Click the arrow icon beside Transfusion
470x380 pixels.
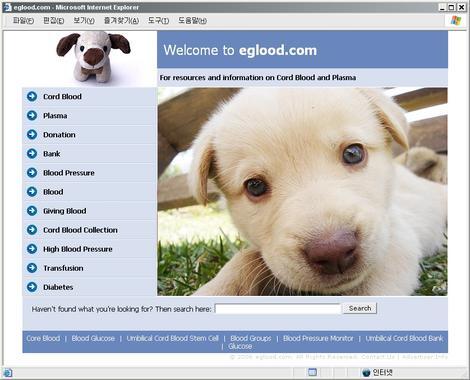coord(32,268)
